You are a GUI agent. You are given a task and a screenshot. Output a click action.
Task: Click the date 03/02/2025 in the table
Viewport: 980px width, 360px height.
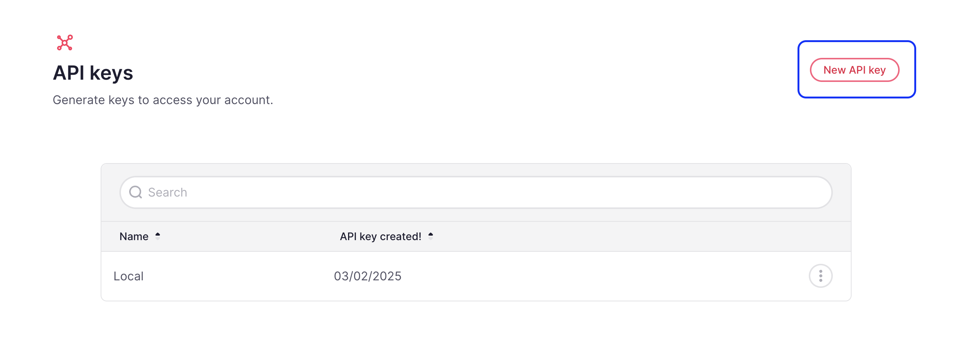tap(367, 276)
